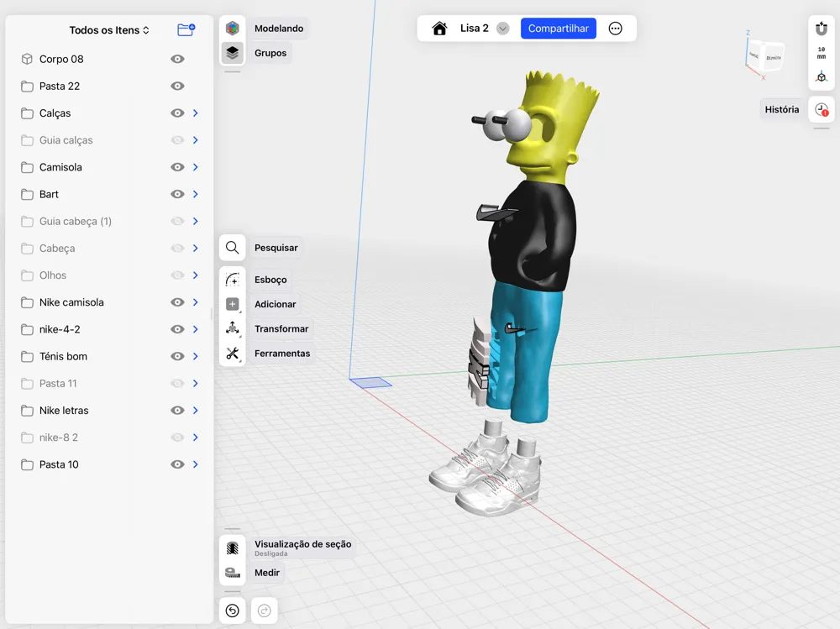The image size is (840, 629).
Task: Hide the Camisola folder
Action: click(177, 167)
